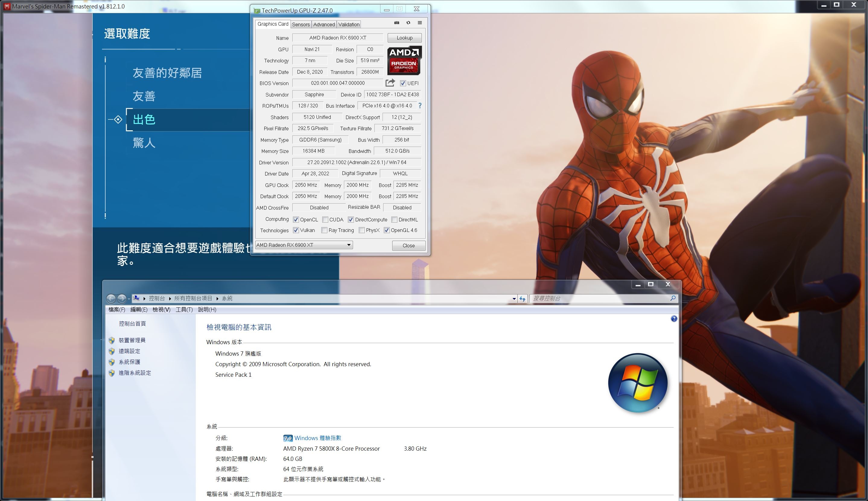
Task: Toggle the UEFI checkbox in GPU-Z
Action: coord(402,83)
